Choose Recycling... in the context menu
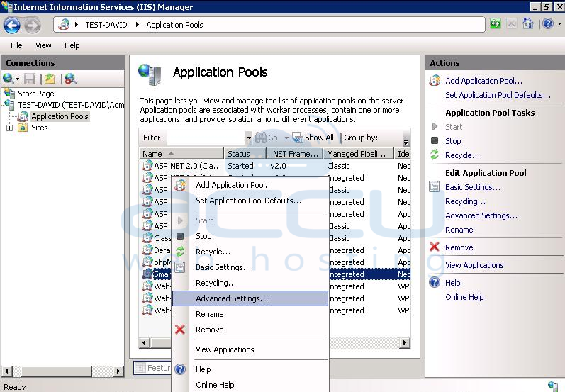 216,283
